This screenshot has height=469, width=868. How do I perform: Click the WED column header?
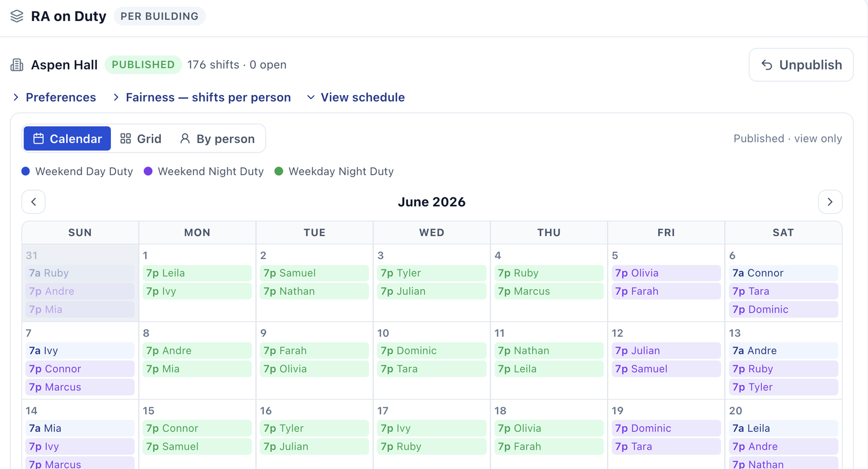tap(431, 232)
